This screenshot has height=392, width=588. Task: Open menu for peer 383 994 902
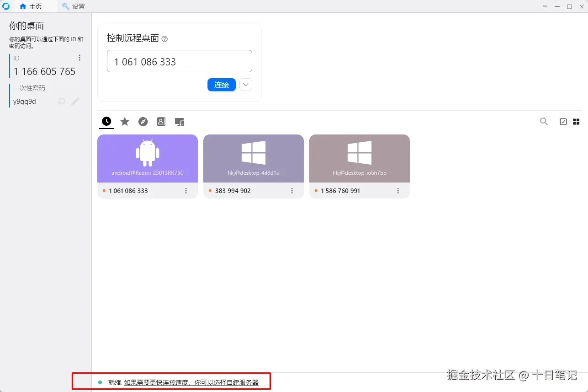click(292, 191)
